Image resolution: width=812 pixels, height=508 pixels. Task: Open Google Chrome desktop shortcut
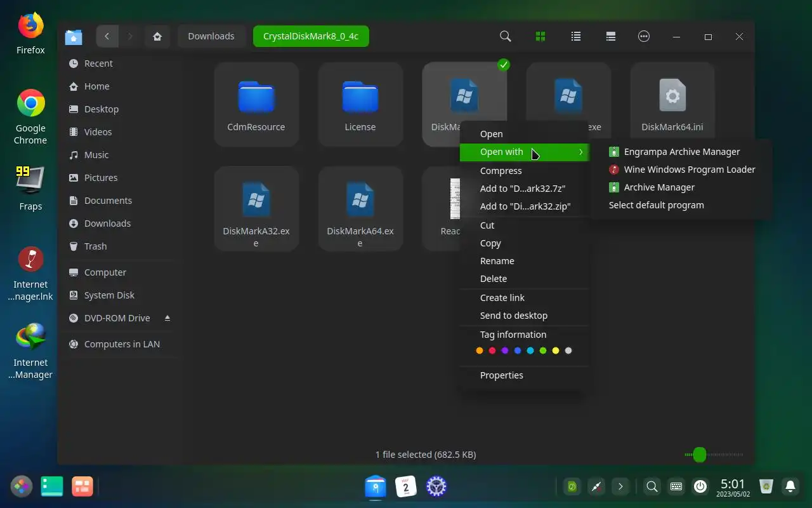click(x=30, y=117)
